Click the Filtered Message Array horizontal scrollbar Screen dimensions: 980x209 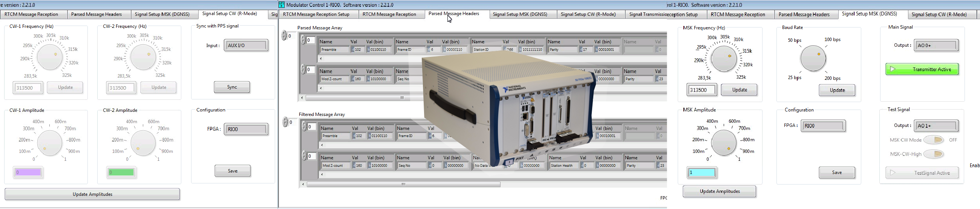(403, 184)
